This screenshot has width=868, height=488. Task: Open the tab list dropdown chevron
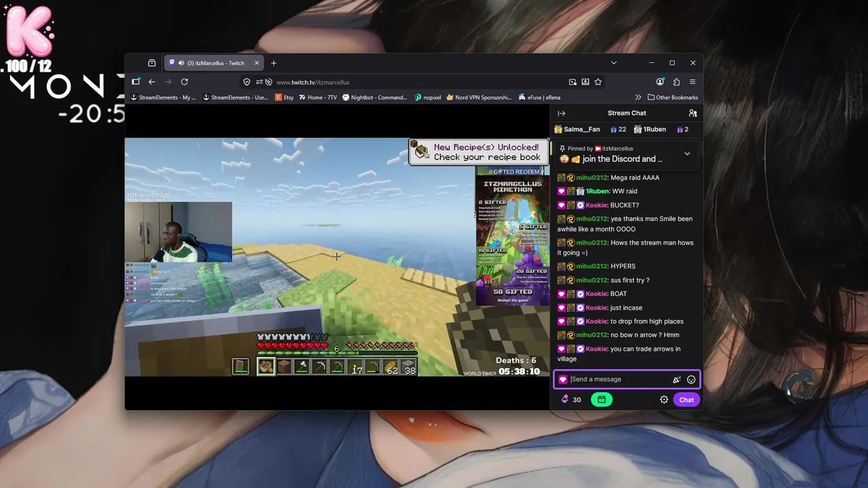tap(614, 63)
